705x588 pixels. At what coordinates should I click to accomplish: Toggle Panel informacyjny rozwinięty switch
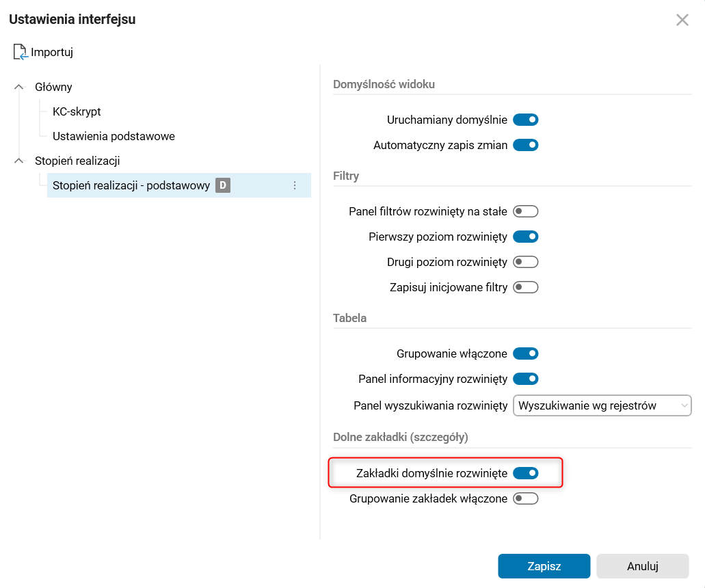click(525, 379)
